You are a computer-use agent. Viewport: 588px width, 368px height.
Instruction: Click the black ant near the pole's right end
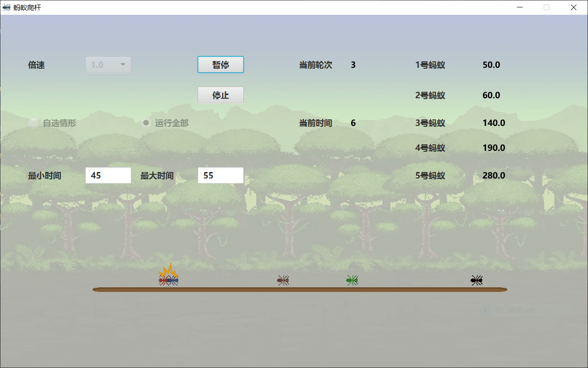click(x=476, y=280)
